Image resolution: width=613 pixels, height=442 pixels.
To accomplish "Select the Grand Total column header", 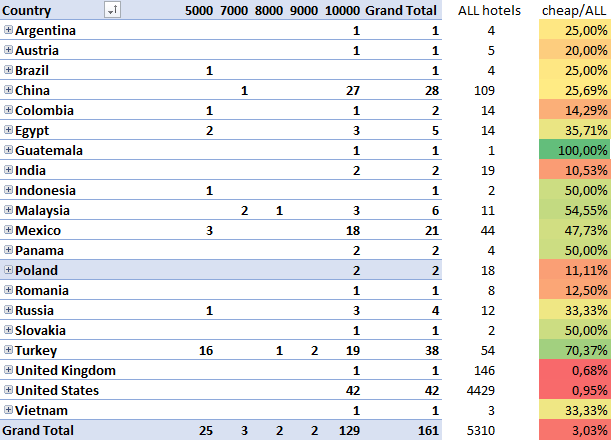I will pos(401,10).
